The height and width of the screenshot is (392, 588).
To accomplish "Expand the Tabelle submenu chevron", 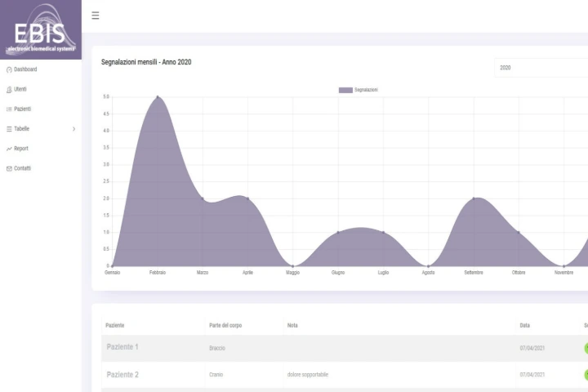I will pos(73,129).
